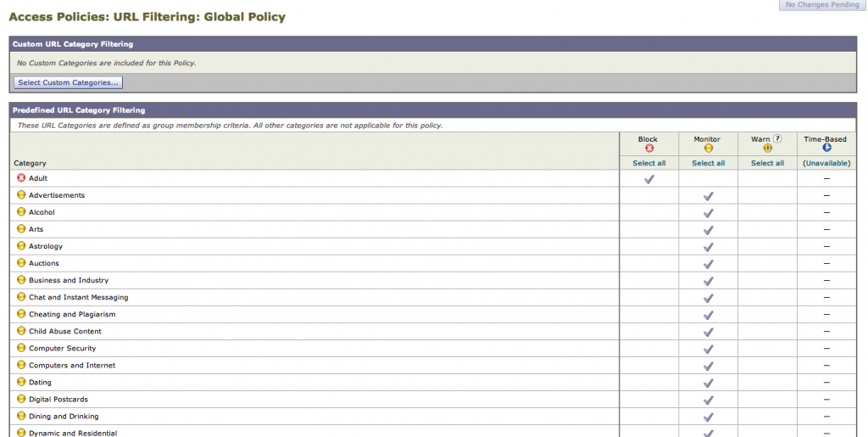The width and height of the screenshot is (868, 437).
Task: Click the red Block icon beside Adult
Action: point(21,178)
